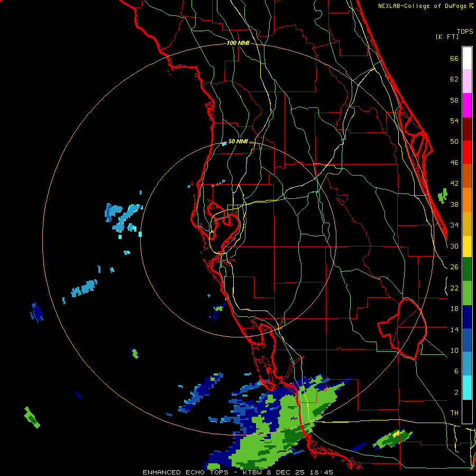Click the legend value "10"
476x476 pixels.
click(454, 351)
